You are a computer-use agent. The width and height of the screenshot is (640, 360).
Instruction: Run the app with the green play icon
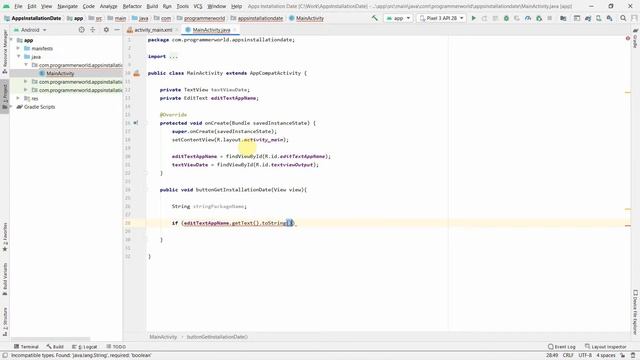click(473, 18)
